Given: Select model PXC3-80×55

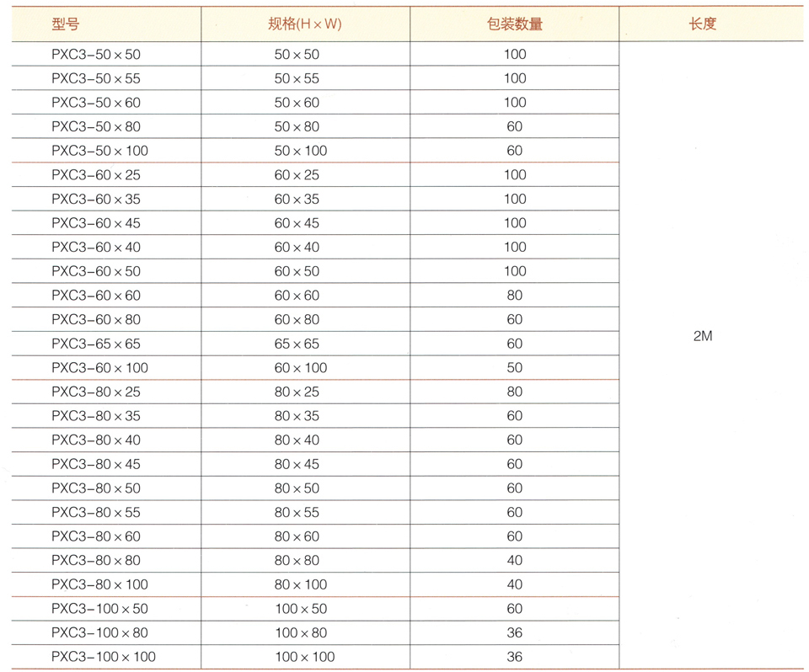Looking at the screenshot, I should point(96,512).
